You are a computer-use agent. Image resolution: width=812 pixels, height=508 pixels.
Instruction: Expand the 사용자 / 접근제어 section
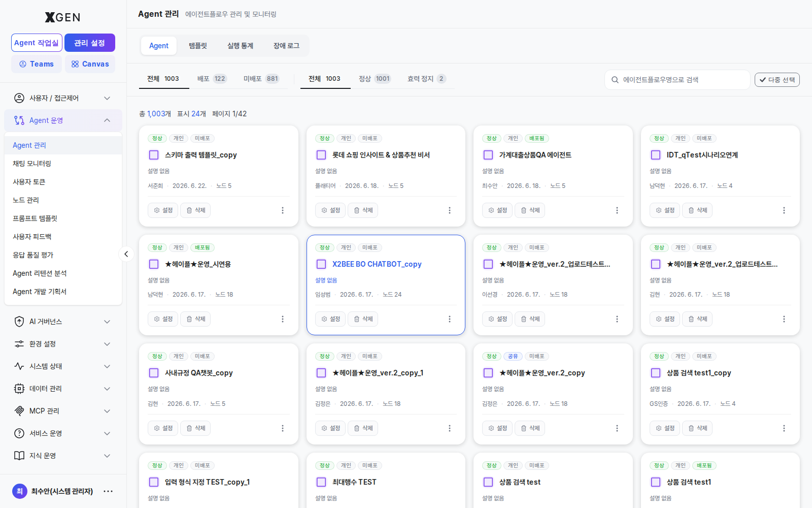(x=63, y=98)
